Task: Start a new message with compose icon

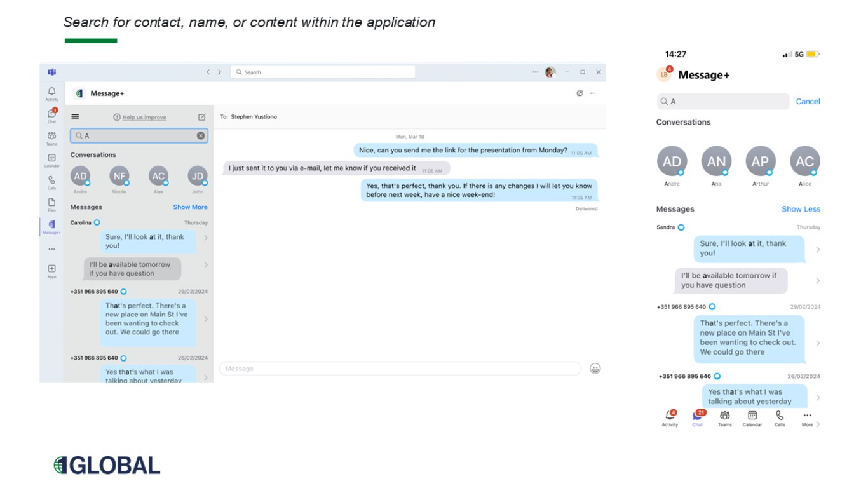Action: tap(201, 117)
